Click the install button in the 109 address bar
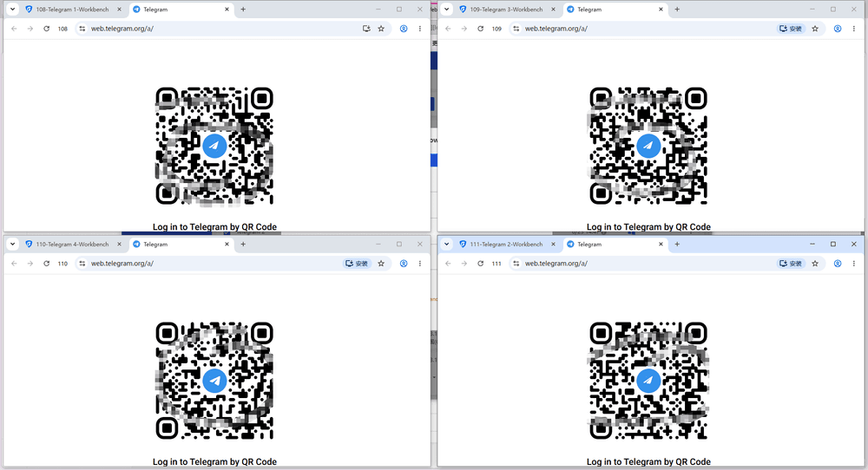Image resolution: width=868 pixels, height=470 pixels. tap(791, 29)
